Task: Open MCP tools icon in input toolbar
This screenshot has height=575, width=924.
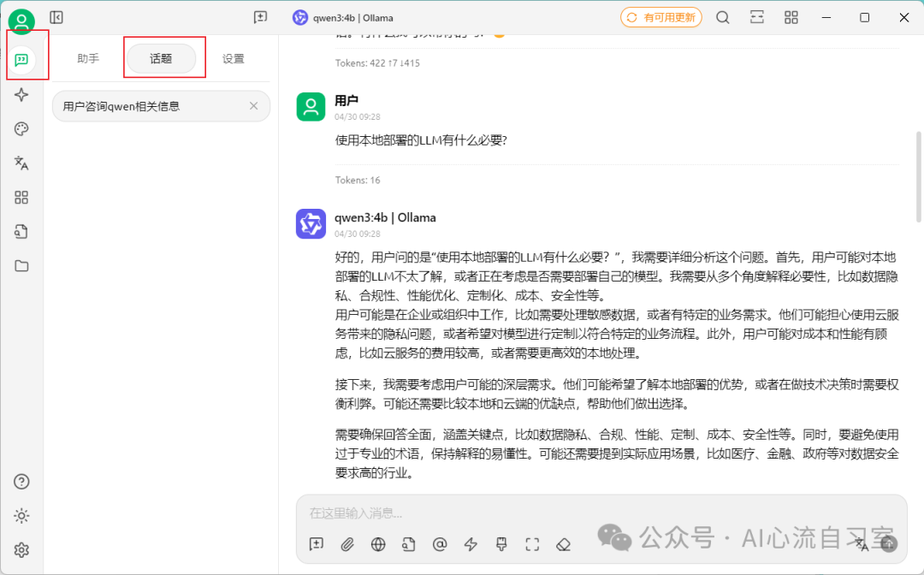Action: pyautogui.click(x=501, y=544)
